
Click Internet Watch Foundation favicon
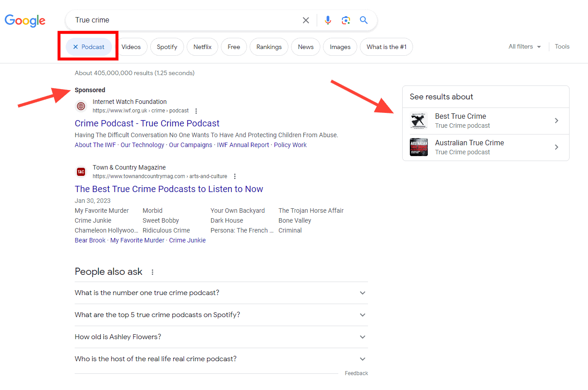[81, 106]
